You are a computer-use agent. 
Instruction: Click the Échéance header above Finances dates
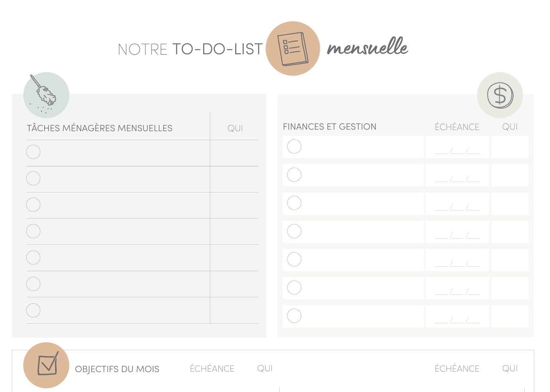457,127
